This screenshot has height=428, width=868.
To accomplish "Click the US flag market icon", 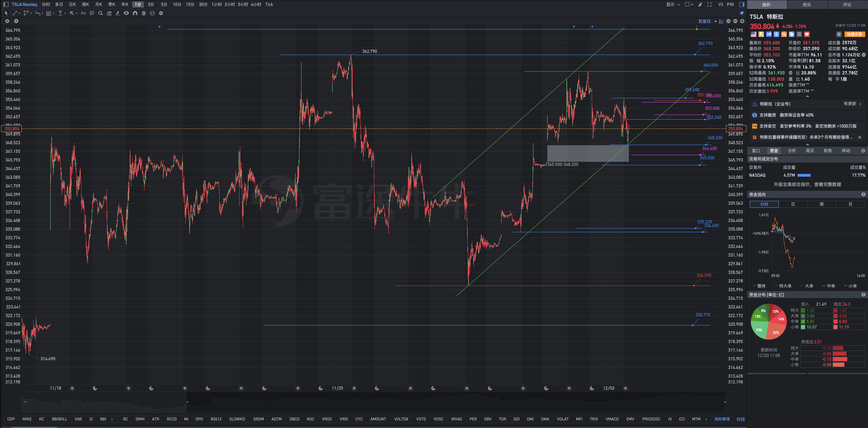I will (x=753, y=34).
